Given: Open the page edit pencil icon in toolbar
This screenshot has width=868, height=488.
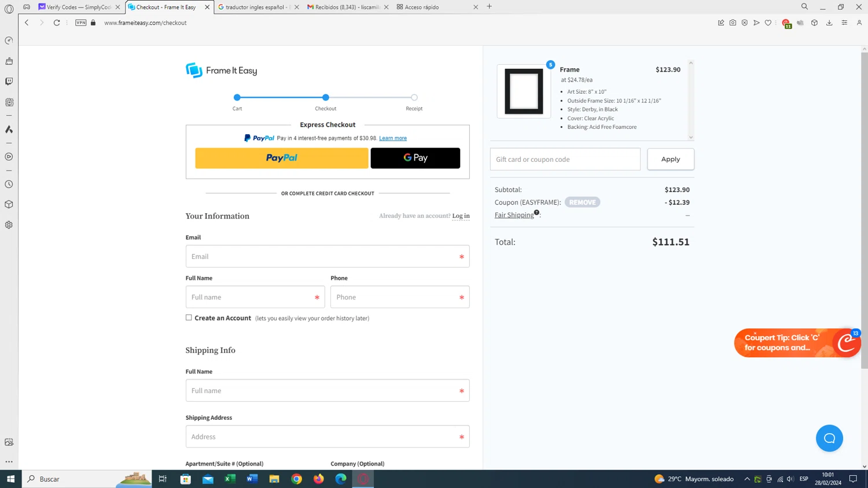Looking at the screenshot, I should pos(721,23).
